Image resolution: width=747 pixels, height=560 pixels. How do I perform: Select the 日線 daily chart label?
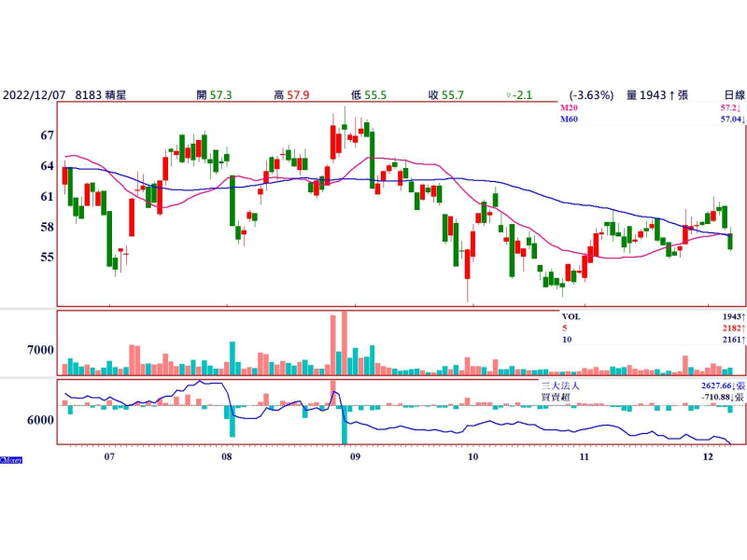[734, 95]
